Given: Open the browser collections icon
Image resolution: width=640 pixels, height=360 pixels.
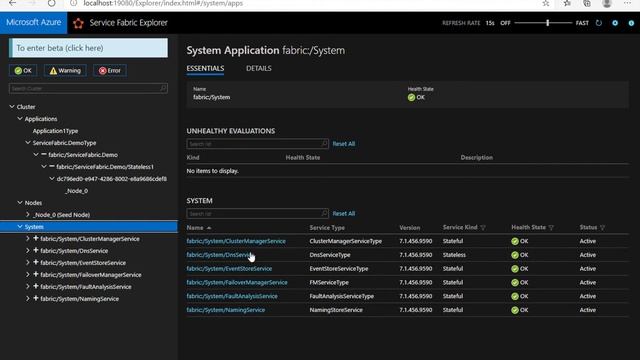Looking at the screenshot, I should click(587, 3).
